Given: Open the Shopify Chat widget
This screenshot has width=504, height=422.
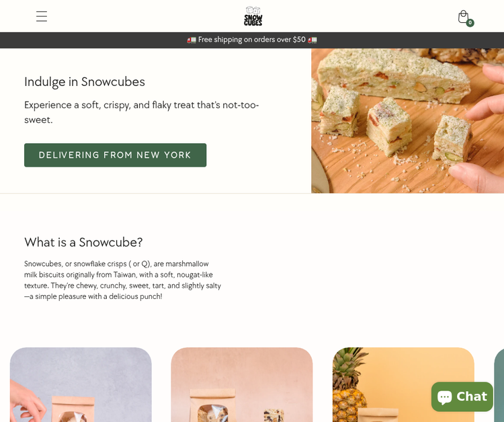Looking at the screenshot, I should pyautogui.click(x=462, y=396).
